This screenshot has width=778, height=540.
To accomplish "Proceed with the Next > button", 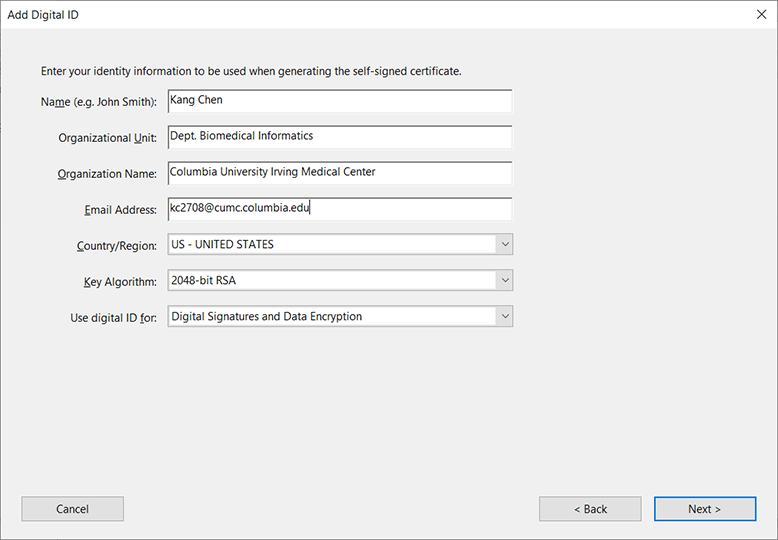I will pyautogui.click(x=705, y=509).
